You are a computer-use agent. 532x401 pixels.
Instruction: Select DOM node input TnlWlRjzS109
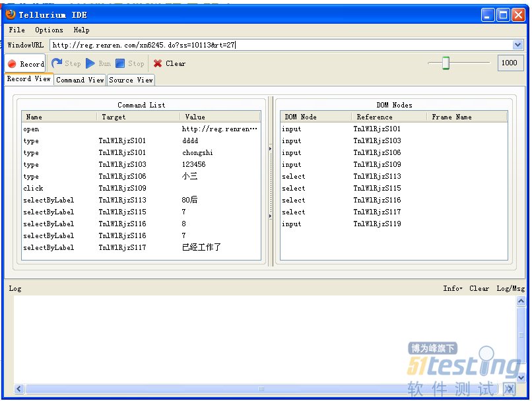[x=393, y=164]
